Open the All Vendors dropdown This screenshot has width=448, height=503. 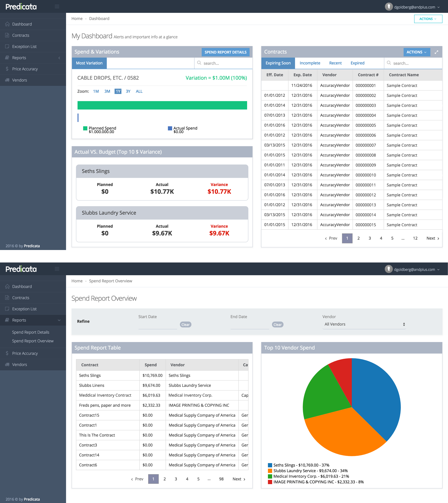click(364, 324)
